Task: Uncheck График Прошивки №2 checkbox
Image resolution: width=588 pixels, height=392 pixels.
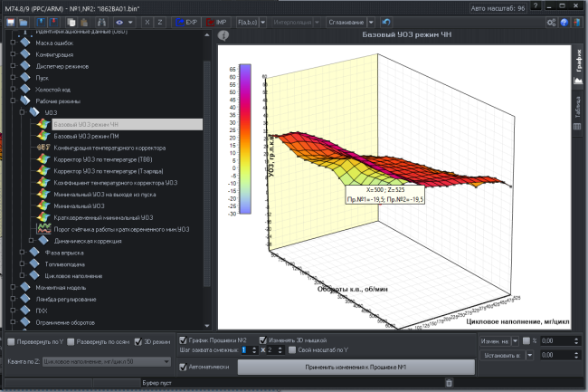Action: 183,339
